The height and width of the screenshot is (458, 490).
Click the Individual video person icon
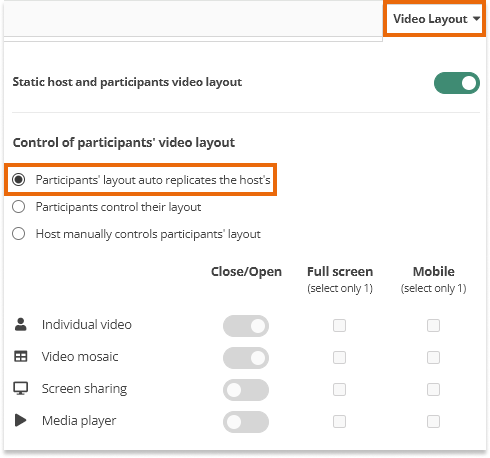21,324
